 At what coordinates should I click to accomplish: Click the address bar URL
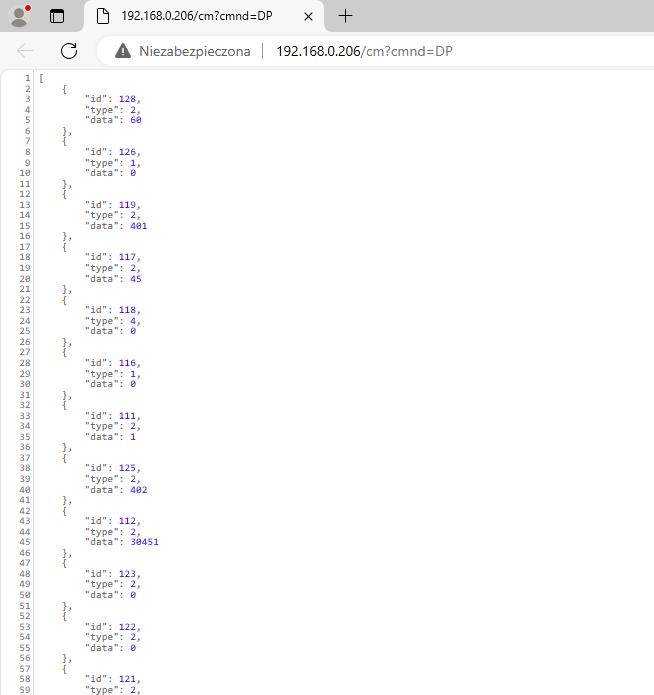coord(364,51)
